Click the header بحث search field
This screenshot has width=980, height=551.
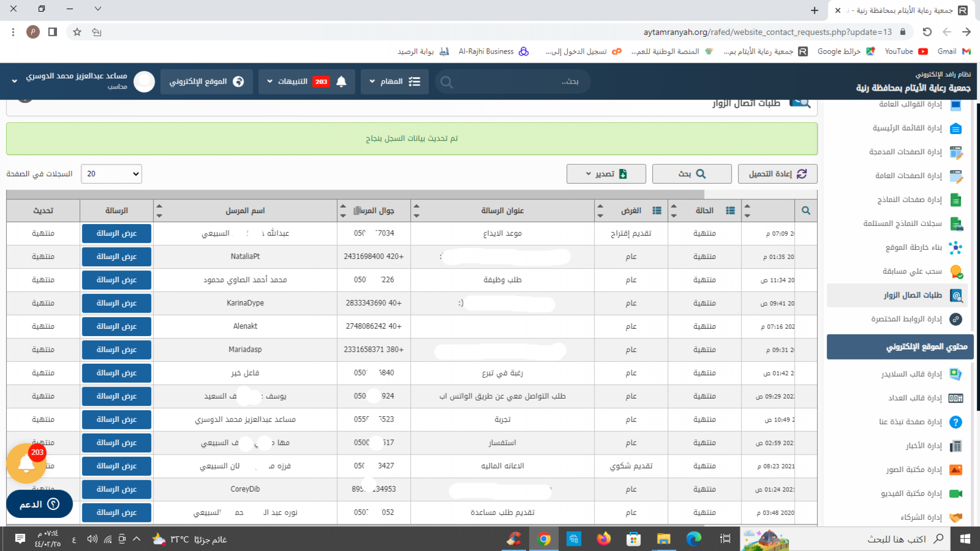click(x=512, y=82)
